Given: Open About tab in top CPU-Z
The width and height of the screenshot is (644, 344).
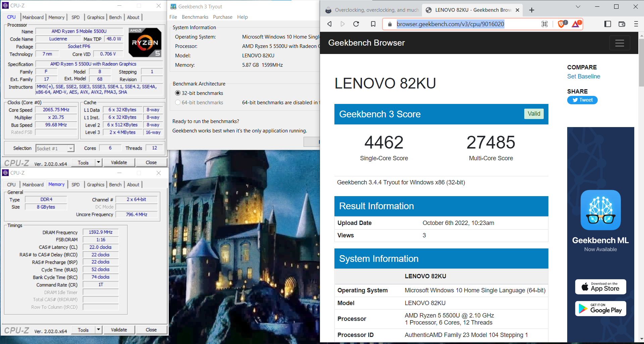Looking at the screenshot, I should pos(133,17).
